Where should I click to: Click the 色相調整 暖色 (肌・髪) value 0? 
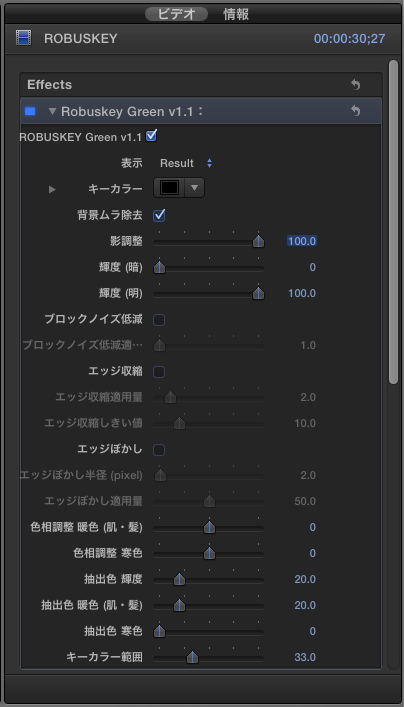coord(312,527)
